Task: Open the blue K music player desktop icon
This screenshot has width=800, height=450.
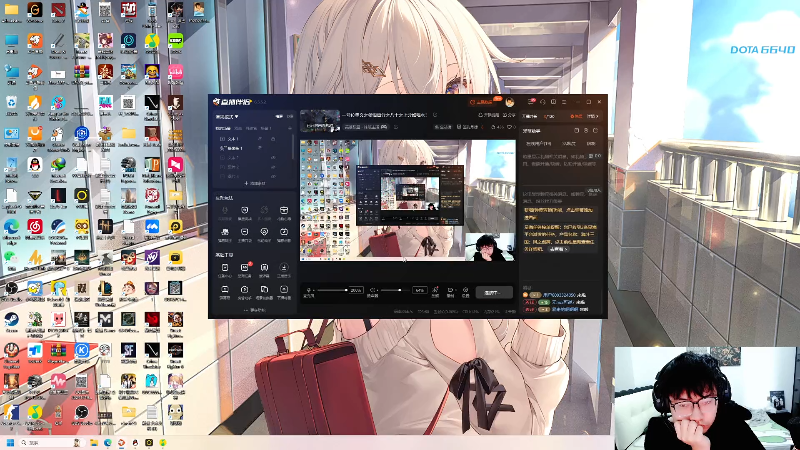Action: point(82,352)
